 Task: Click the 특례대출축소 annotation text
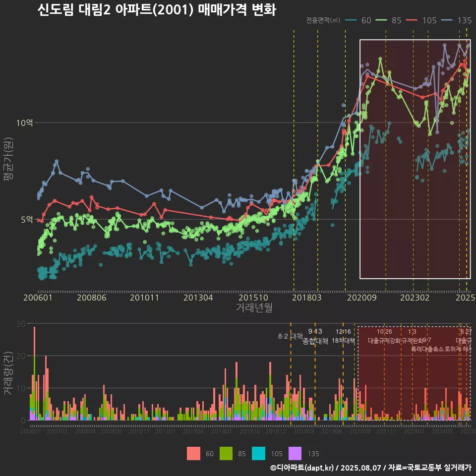(427, 349)
